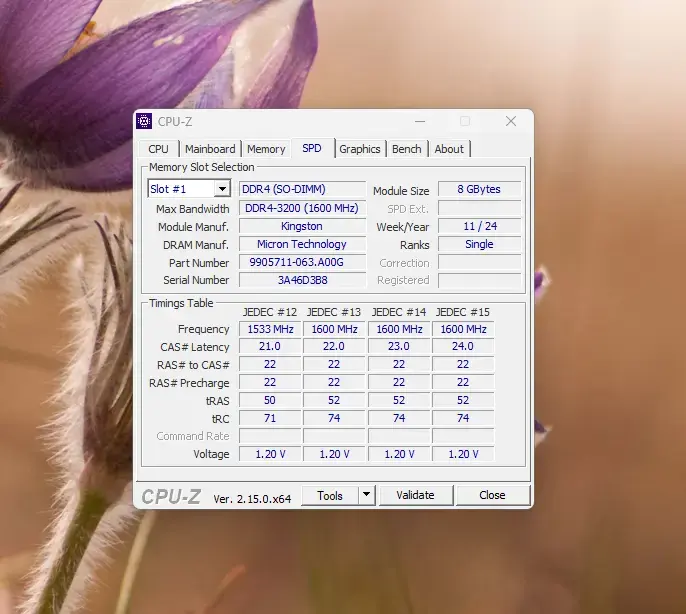
Task: Click the 1533 MHz frequency cell
Action: [x=270, y=329]
